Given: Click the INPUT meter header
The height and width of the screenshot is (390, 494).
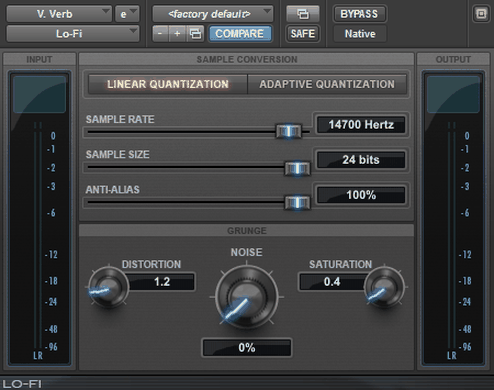Looking at the screenshot, I should pos(39,59).
